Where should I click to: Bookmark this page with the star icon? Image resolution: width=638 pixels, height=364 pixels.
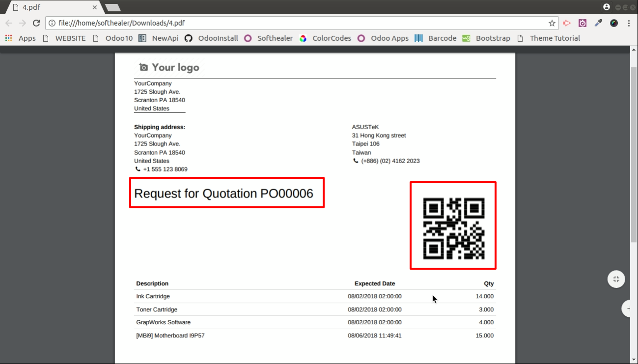[x=552, y=23]
